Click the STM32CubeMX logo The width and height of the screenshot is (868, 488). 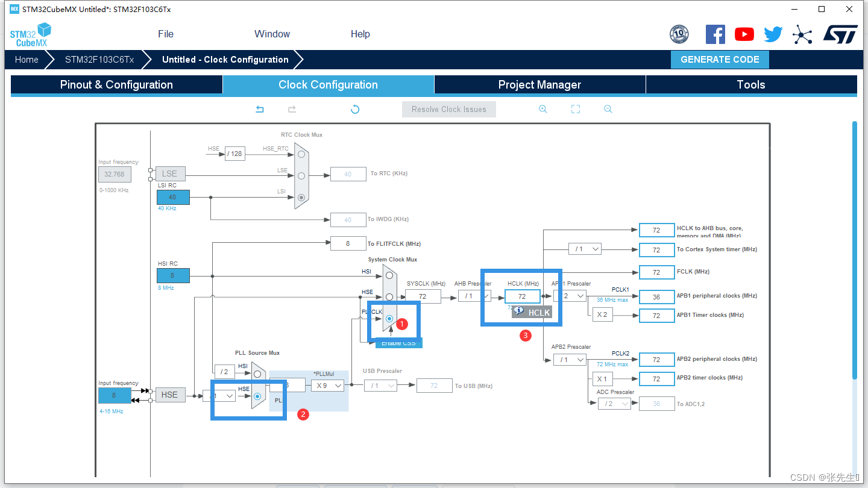[x=30, y=34]
